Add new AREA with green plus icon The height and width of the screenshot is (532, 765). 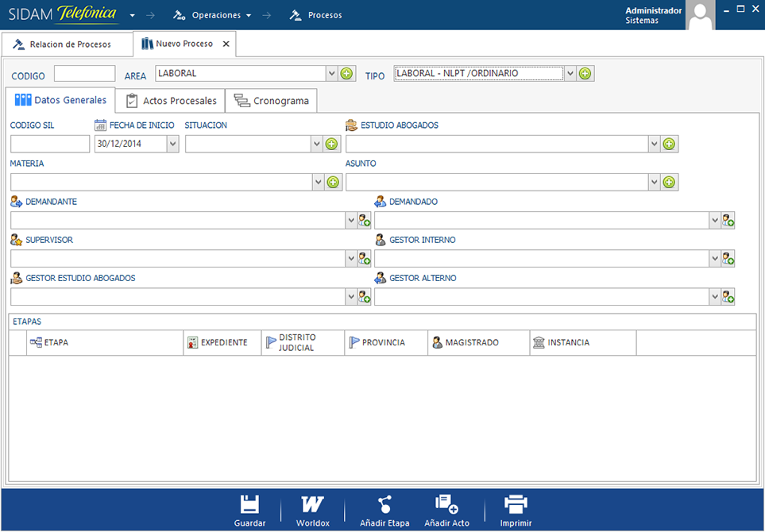pyautogui.click(x=346, y=74)
